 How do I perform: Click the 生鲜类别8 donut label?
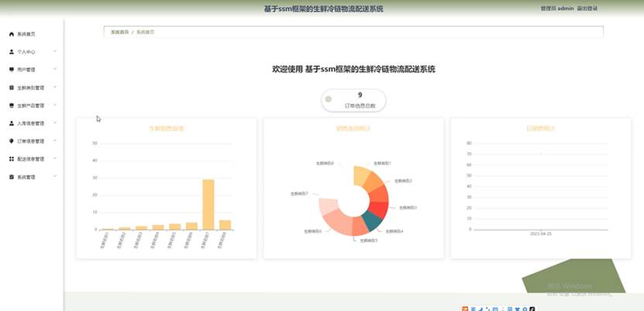tap(325, 163)
